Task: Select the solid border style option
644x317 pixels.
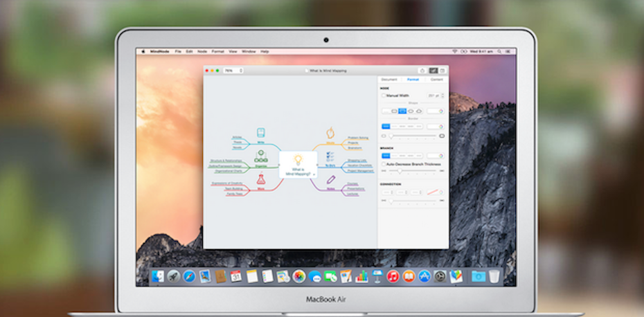Action: [x=386, y=127]
